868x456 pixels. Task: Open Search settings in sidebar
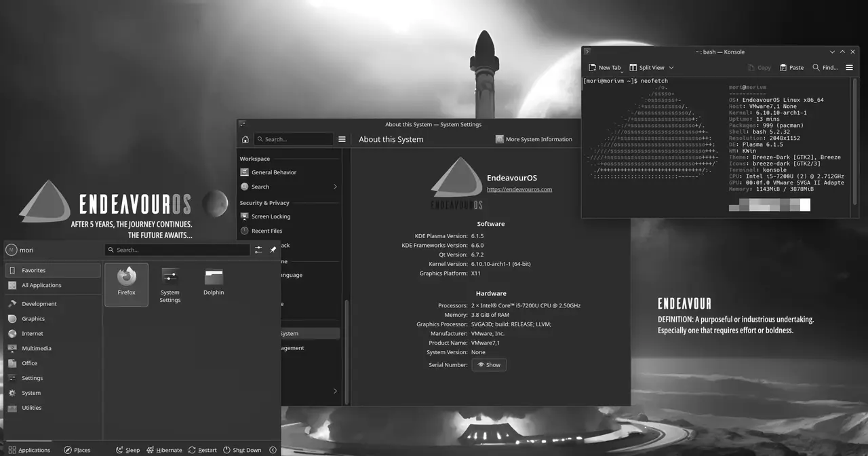click(x=290, y=187)
